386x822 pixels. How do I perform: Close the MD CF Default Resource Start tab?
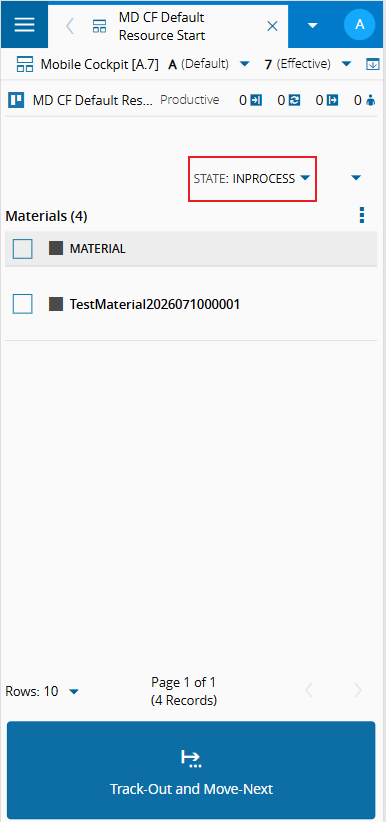pos(272,26)
